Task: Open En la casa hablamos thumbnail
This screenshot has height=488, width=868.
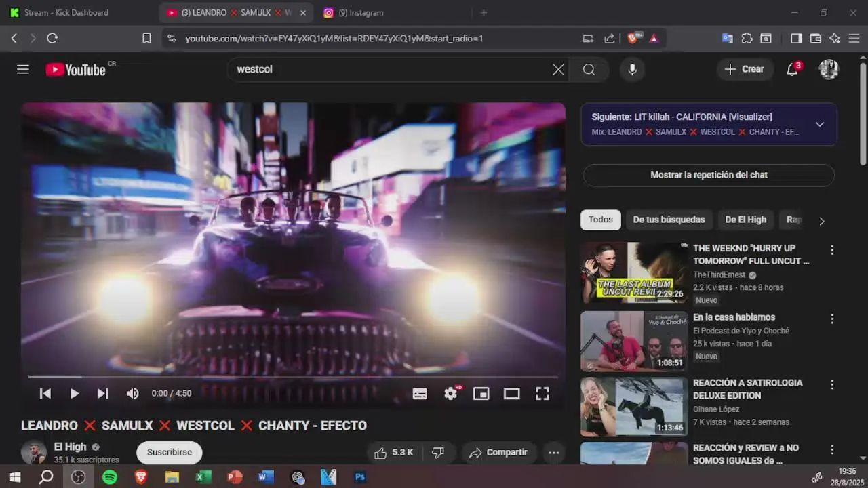Action: (634, 341)
